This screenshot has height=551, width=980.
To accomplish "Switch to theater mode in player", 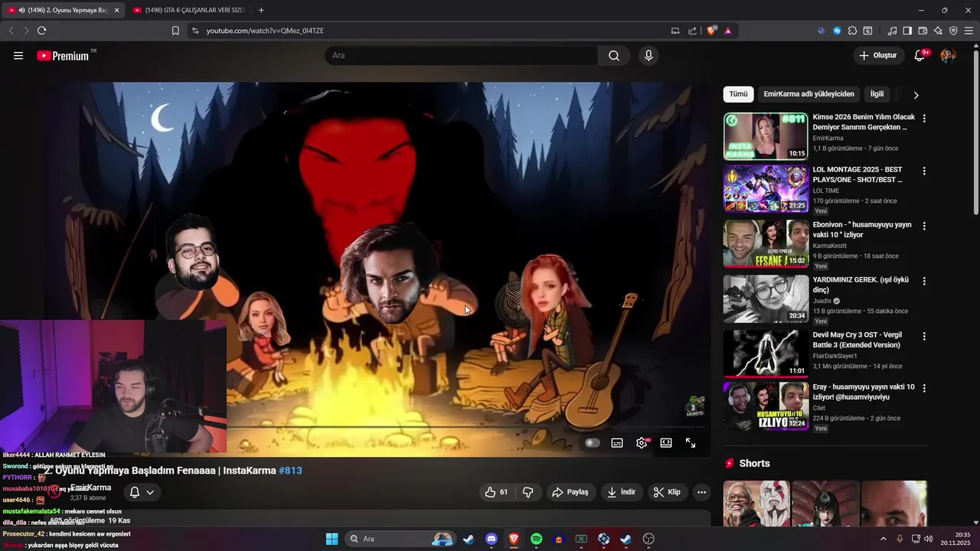I will click(666, 442).
